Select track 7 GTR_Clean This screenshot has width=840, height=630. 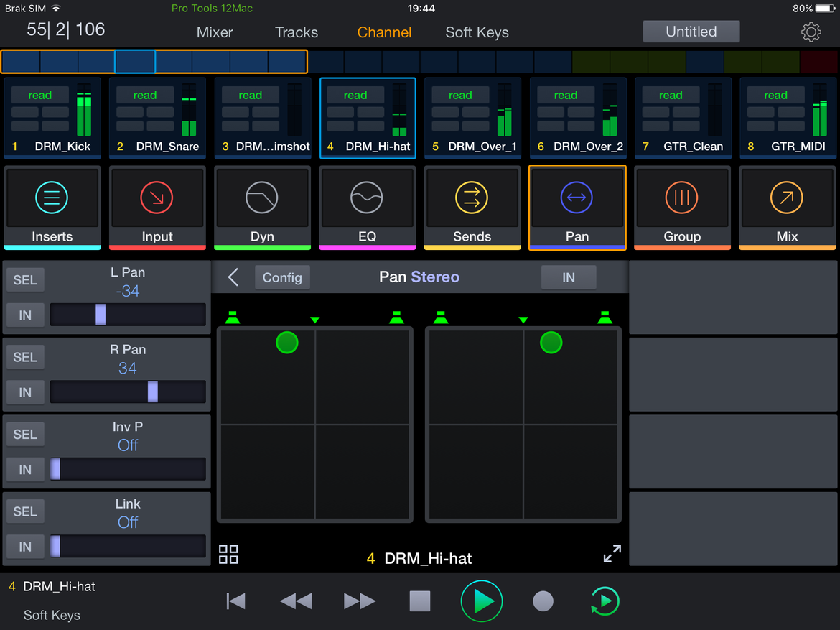683,118
